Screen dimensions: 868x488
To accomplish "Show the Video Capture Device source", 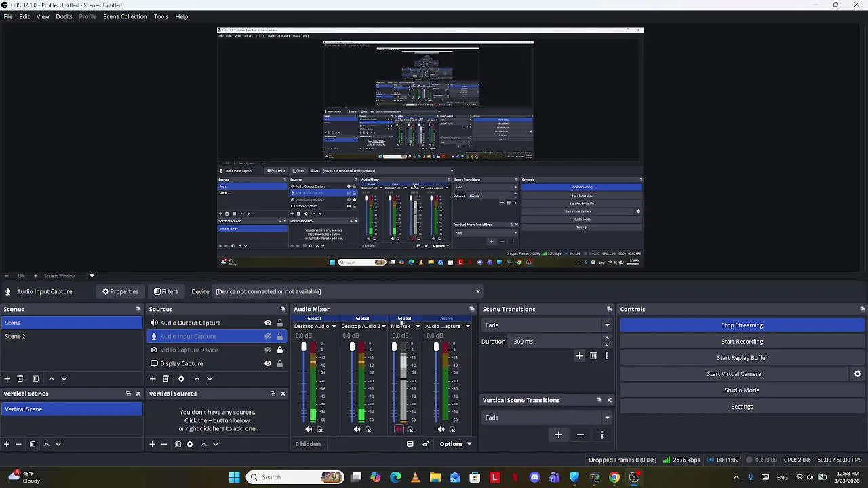I will [268, 350].
